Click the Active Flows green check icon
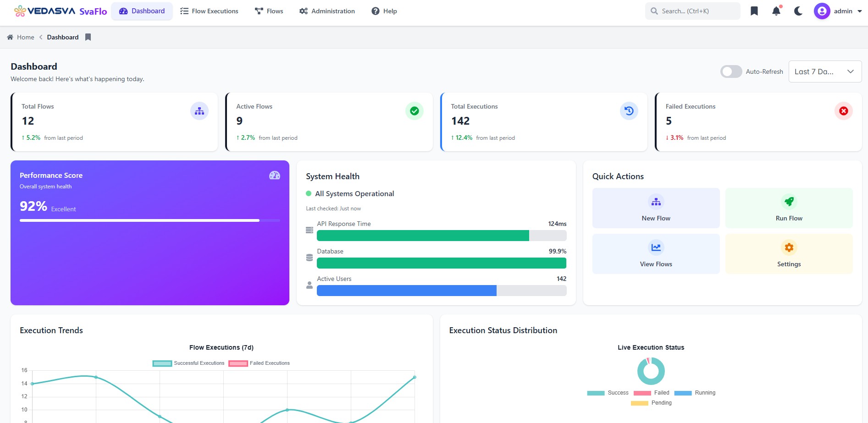The width and height of the screenshot is (868, 423). coord(415,111)
